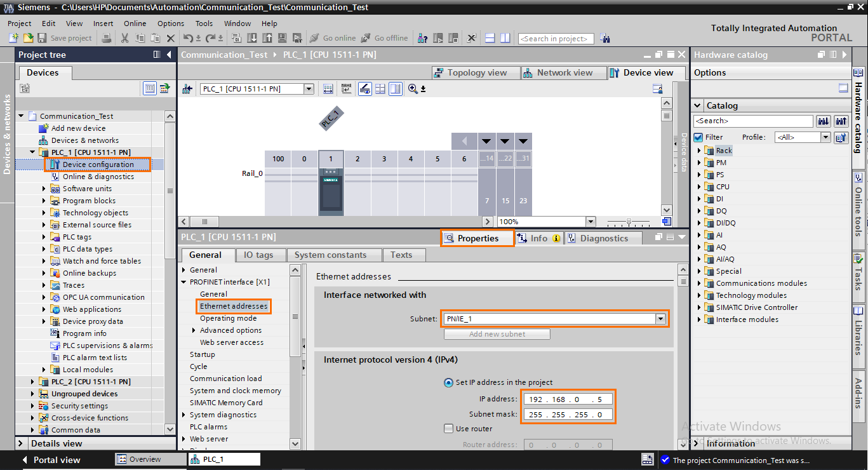Open the 100% zoom level dropdown
The image size is (868, 470).
pyautogui.click(x=591, y=222)
